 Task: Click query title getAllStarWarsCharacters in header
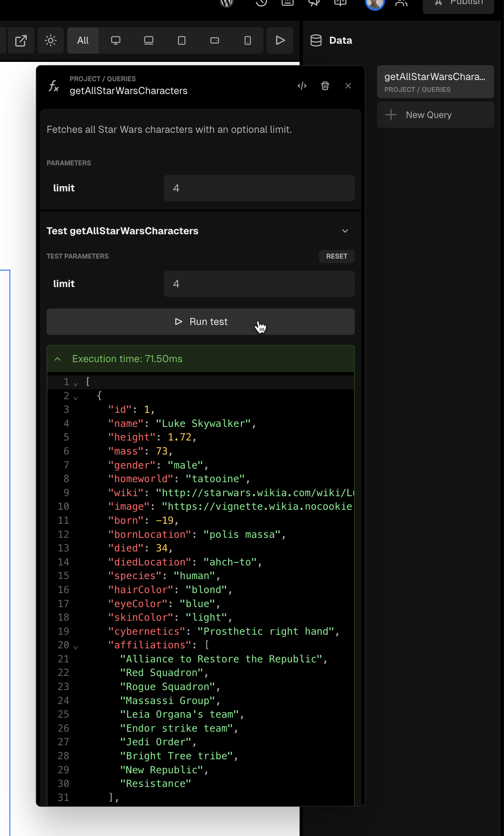129,91
